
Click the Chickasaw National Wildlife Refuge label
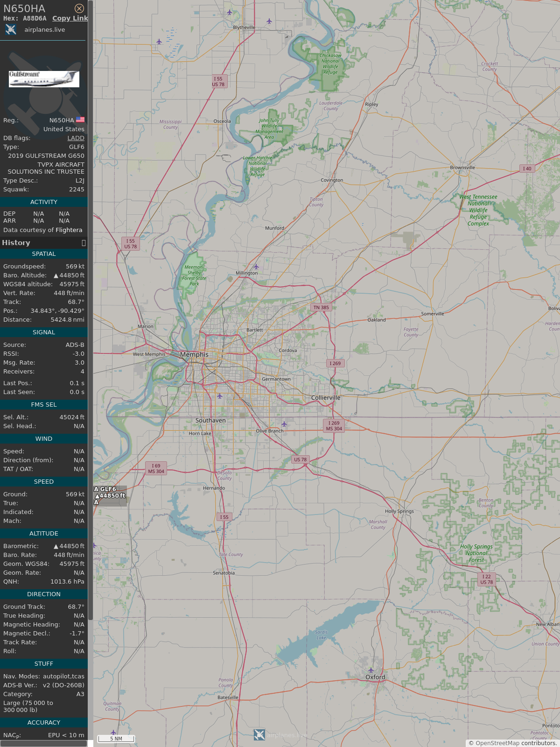coord(330,64)
